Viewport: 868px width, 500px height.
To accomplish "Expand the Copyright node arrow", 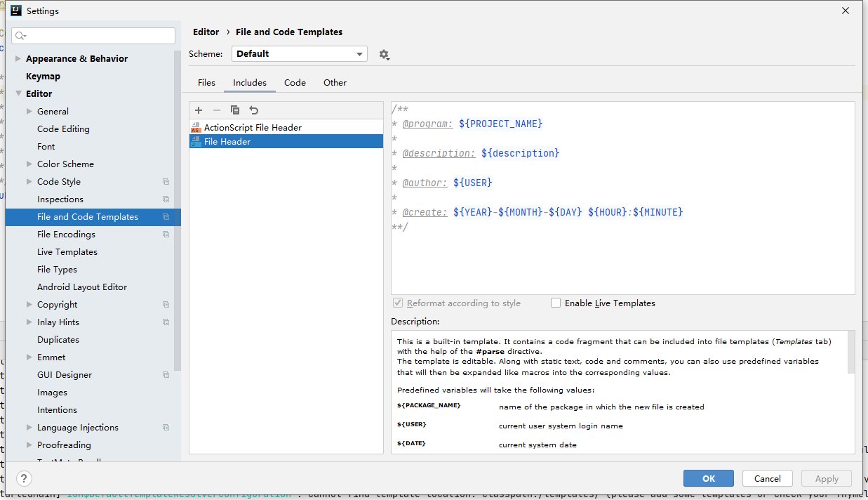I will [29, 305].
